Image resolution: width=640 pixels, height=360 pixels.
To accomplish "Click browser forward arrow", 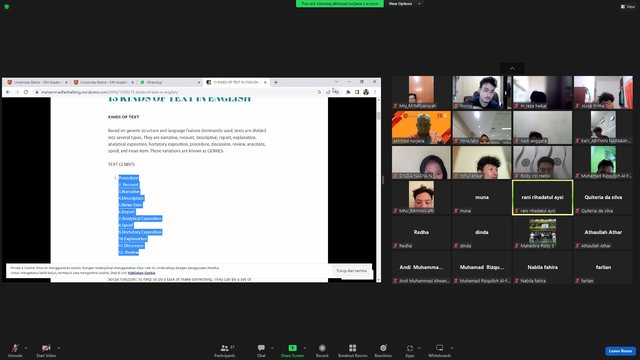I will (17, 92).
